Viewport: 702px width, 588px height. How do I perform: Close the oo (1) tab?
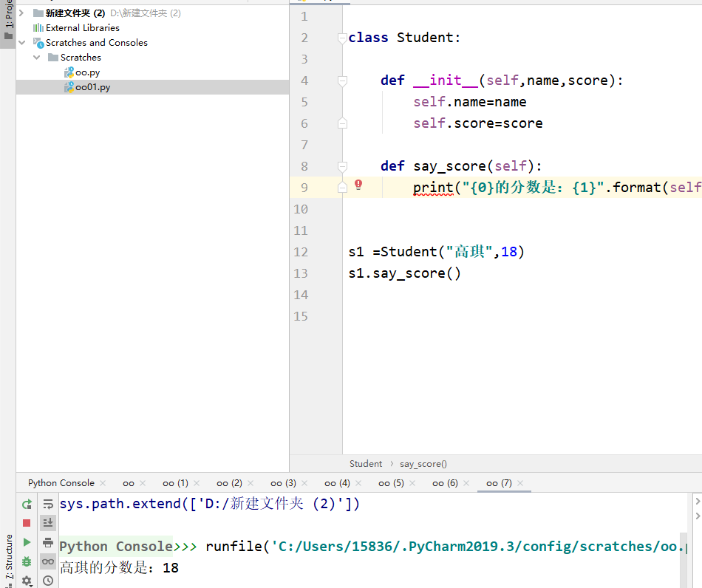click(x=197, y=483)
